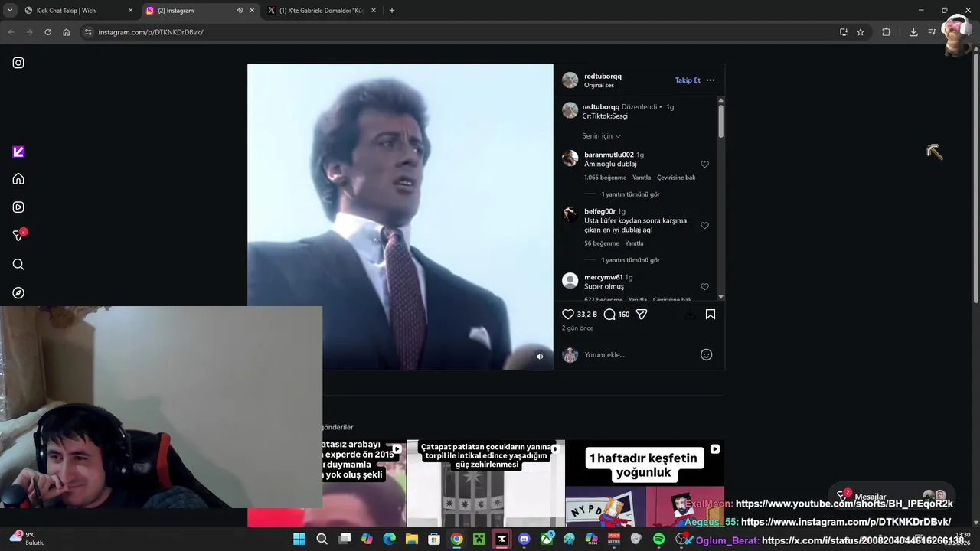Reply to belfeg00r's comment via 'Yanıtla'
The height and width of the screenshot is (551, 980).
(x=634, y=243)
